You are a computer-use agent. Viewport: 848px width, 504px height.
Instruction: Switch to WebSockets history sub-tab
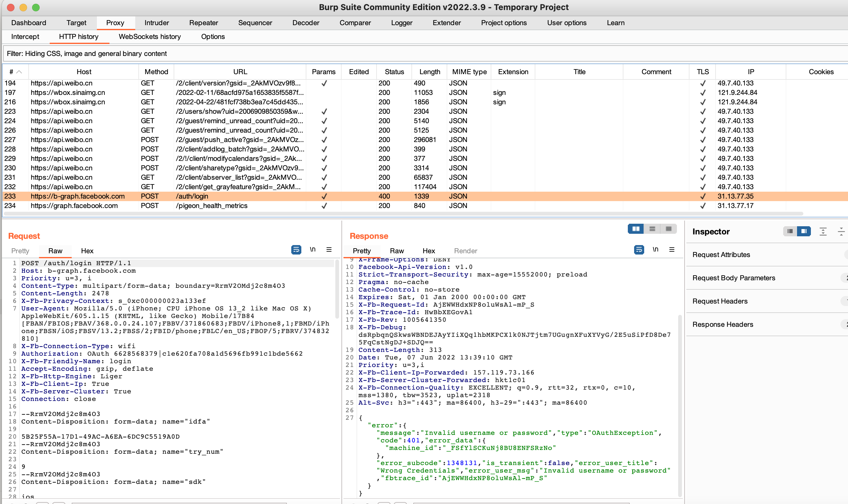[149, 37]
